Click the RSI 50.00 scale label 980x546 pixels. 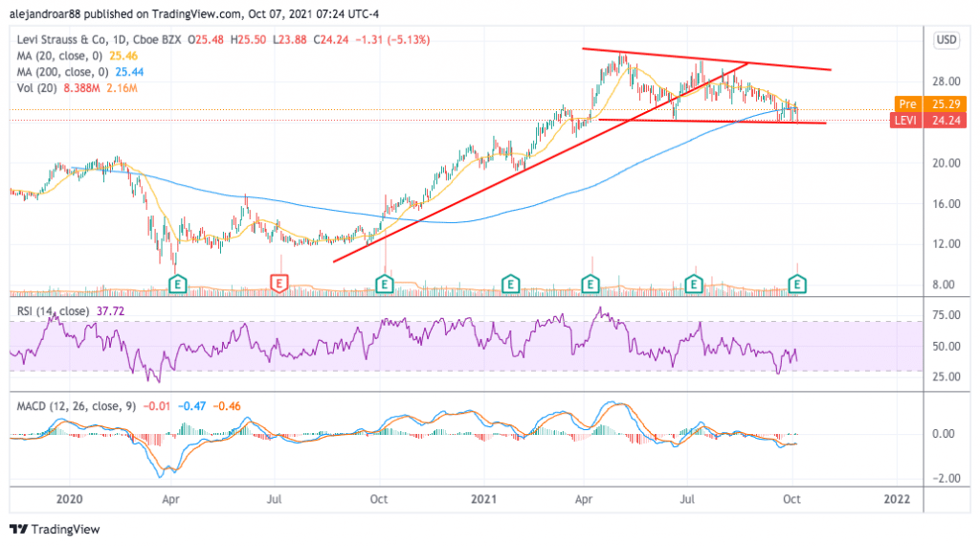tap(947, 346)
